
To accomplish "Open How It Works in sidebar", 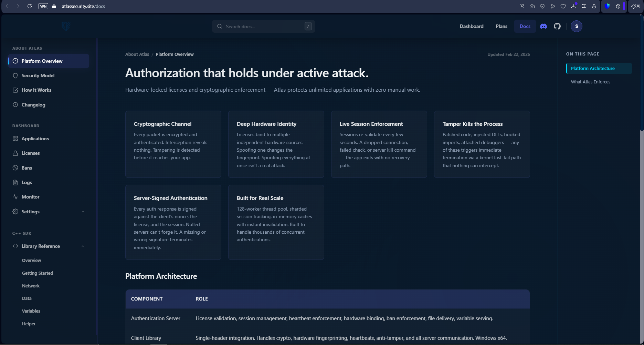I will 49,90.
